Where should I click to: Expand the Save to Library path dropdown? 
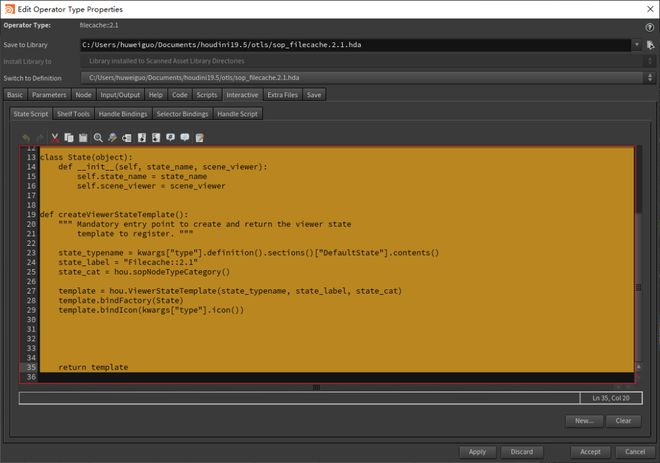[636, 45]
